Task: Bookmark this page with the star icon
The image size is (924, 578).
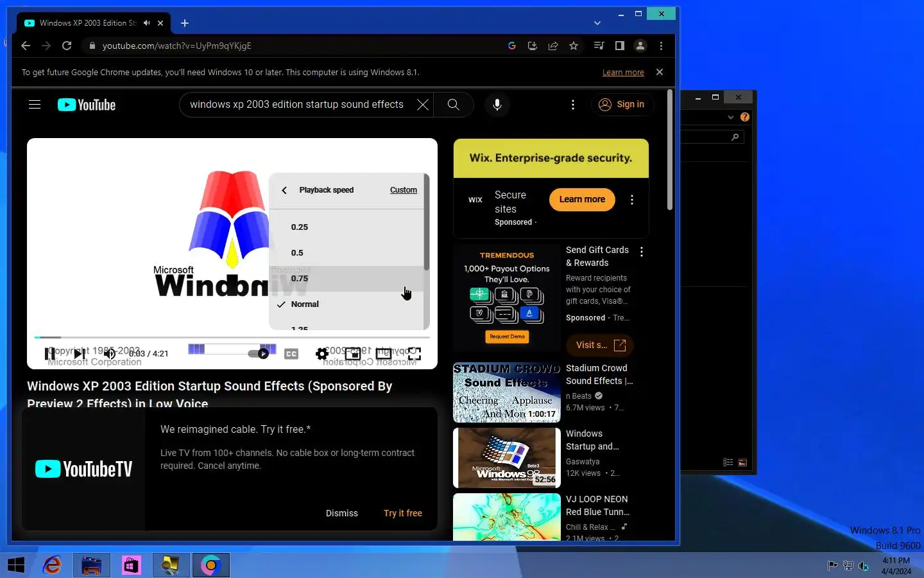Action: coord(574,46)
